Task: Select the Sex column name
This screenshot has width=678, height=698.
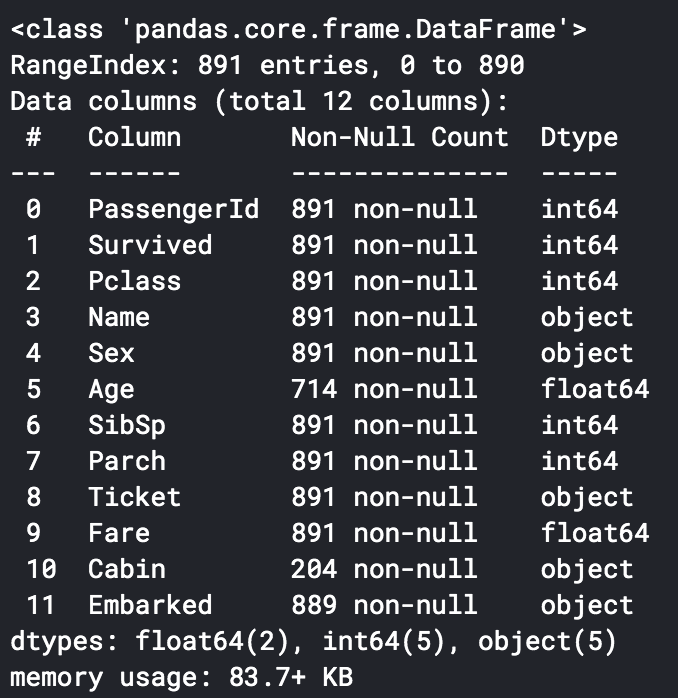Action: point(111,354)
